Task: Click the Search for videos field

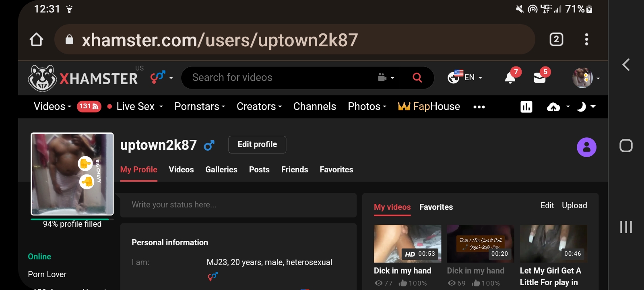Action: coord(282,78)
